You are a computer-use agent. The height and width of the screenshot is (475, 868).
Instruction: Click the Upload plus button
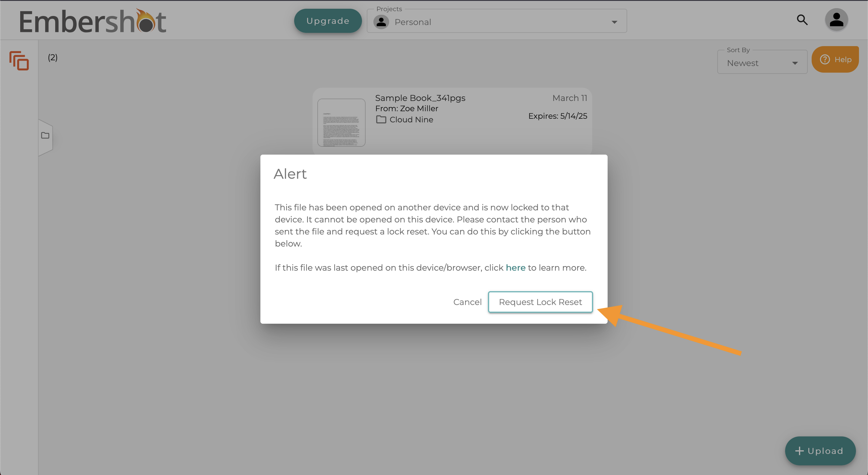tap(820, 451)
